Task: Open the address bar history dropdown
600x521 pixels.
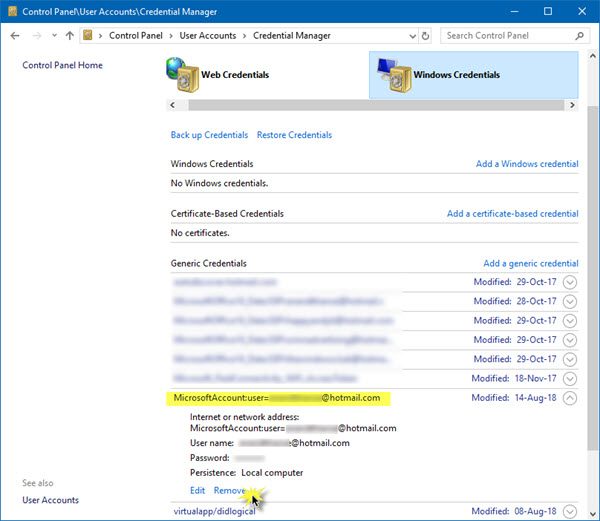Action: point(412,36)
